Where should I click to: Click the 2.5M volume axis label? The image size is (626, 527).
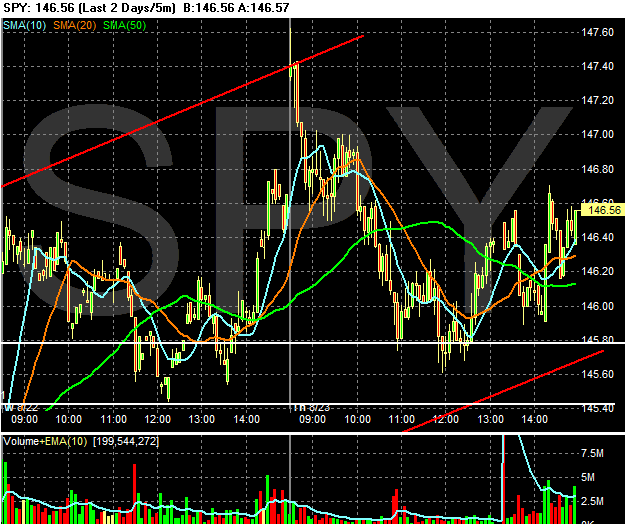point(592,501)
